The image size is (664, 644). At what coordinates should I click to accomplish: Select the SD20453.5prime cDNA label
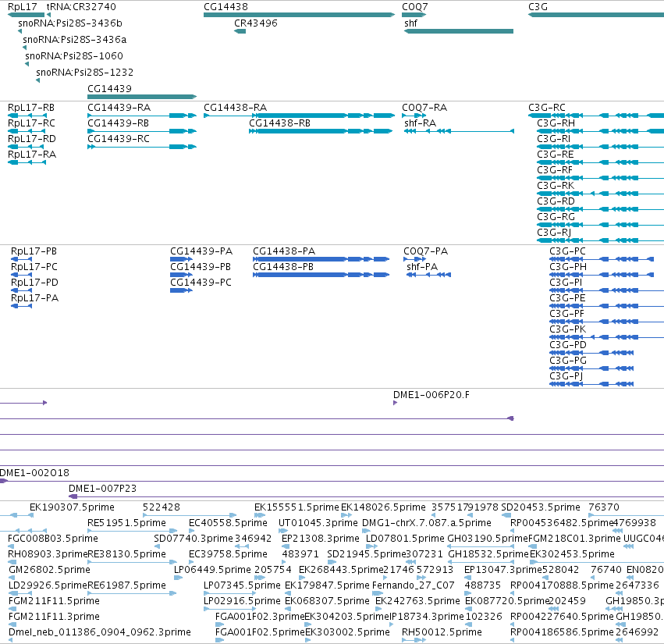click(541, 507)
